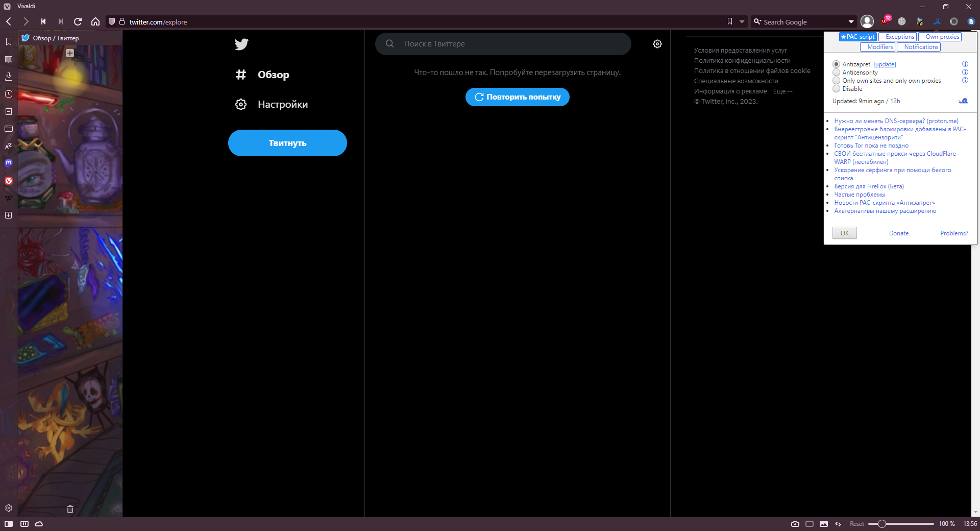Screen dimensions: 980x531
Task: Open the Mastodon web panel
Action: pyautogui.click(x=8, y=163)
